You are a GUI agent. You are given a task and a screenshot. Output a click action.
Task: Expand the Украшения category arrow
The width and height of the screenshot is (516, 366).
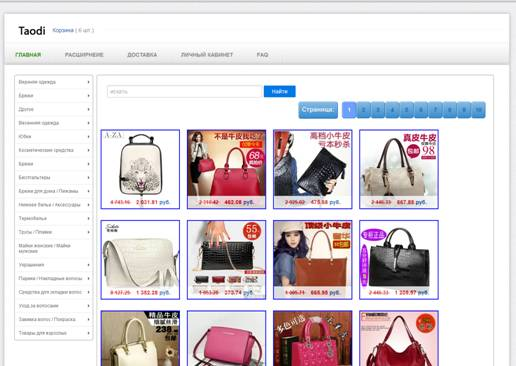pos(88,265)
